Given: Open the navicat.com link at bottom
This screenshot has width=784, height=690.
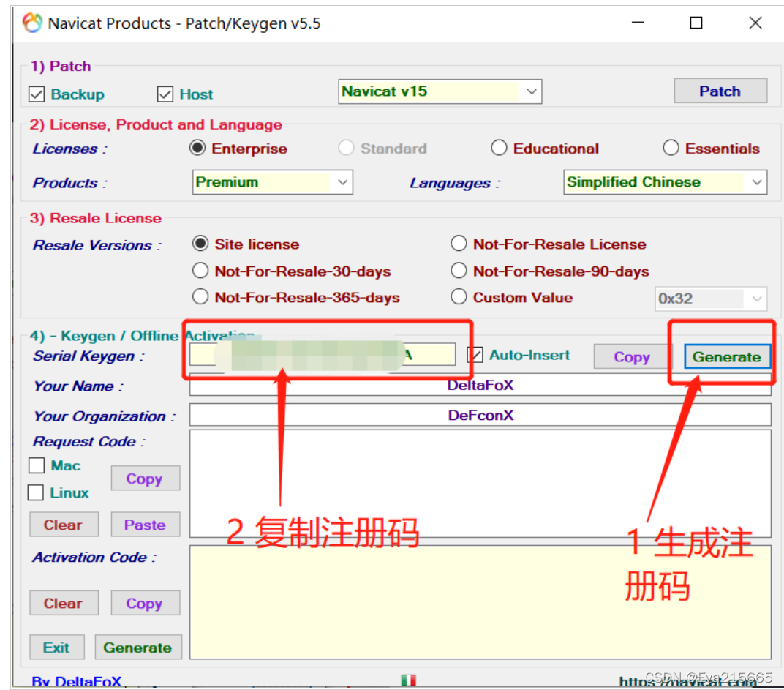Looking at the screenshot, I should click(687, 681).
